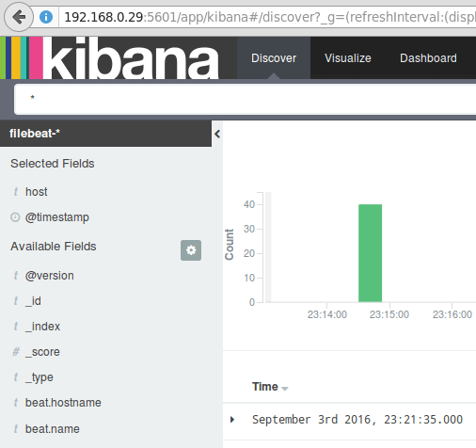
Task: Select the _type field
Action: [x=40, y=377]
